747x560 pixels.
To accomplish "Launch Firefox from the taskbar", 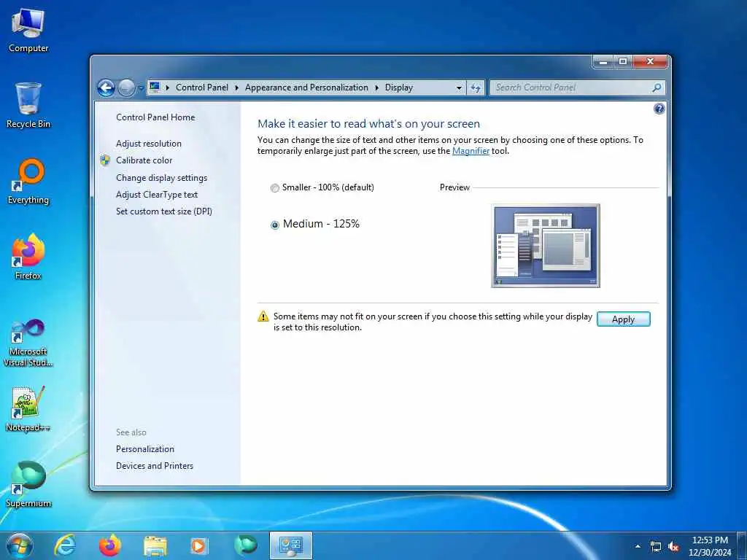I will [110, 545].
